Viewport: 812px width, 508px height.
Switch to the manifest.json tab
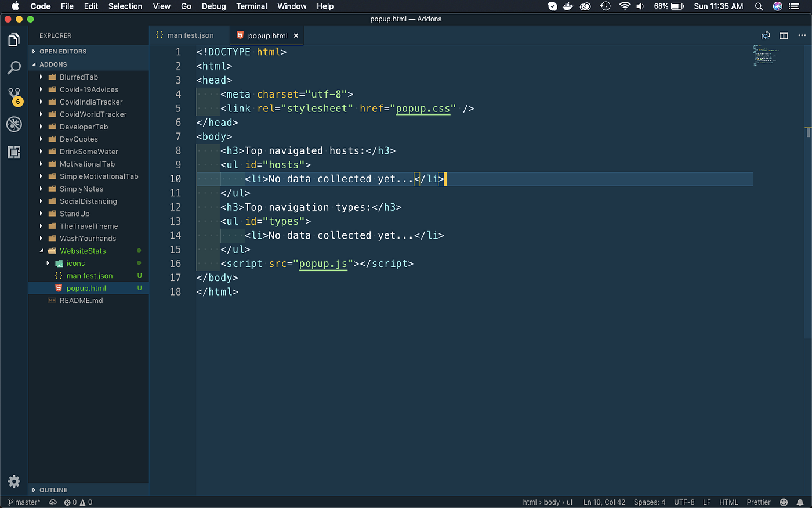coord(185,35)
